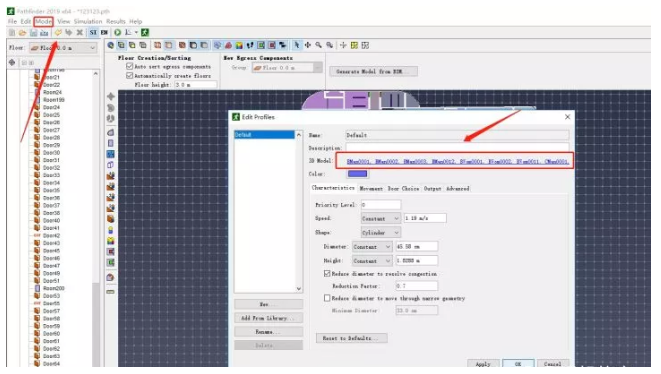Open the Shape Cylinder dropdown

[x=381, y=232]
